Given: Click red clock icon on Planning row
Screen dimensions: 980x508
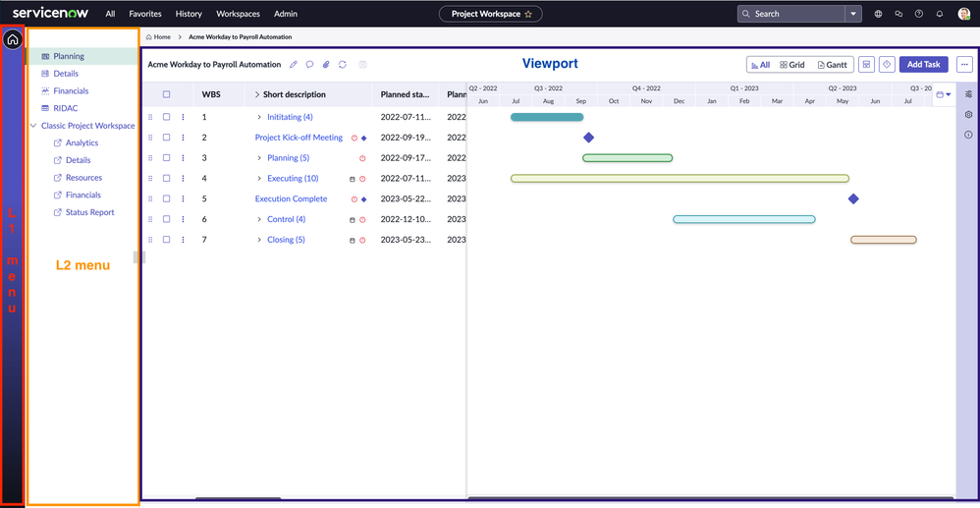Looking at the screenshot, I should [x=362, y=158].
